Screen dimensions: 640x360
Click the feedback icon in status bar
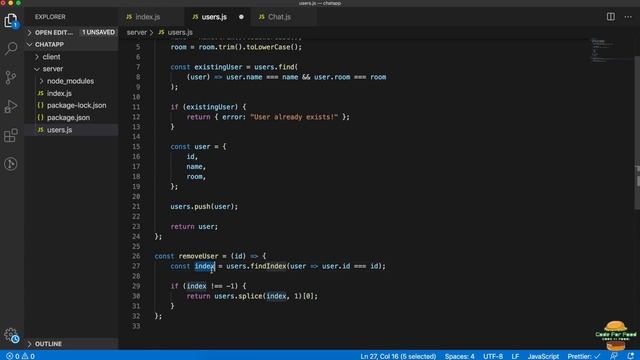[x=614, y=356]
